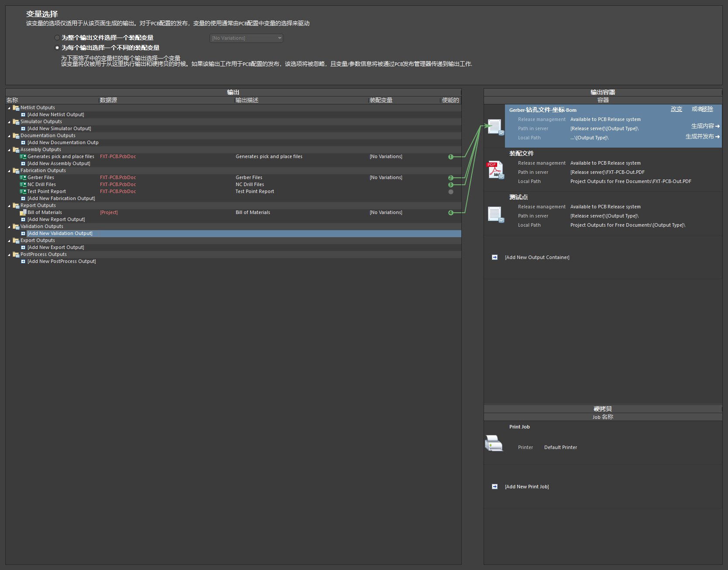Collapse the Report Outputs group

[x=9, y=206]
